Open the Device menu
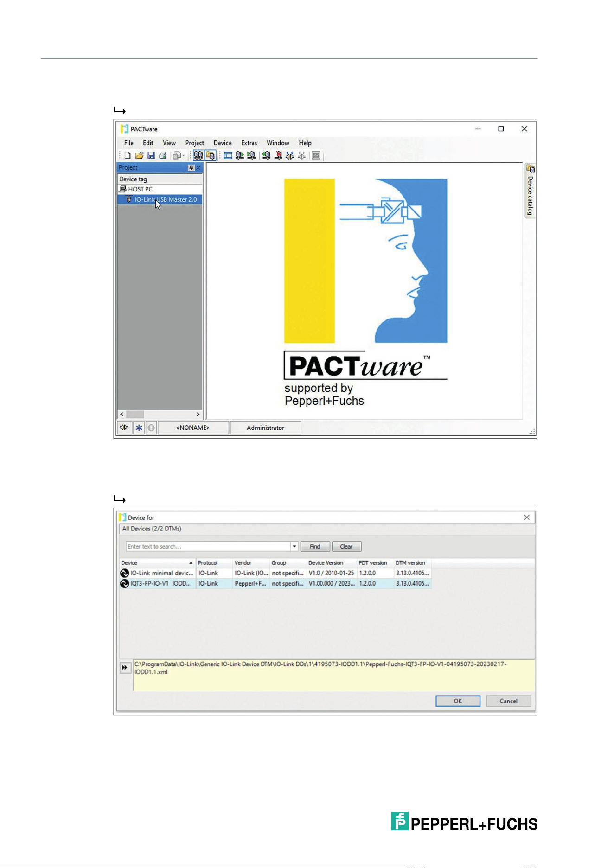The height and width of the screenshot is (868, 614). tap(223, 143)
